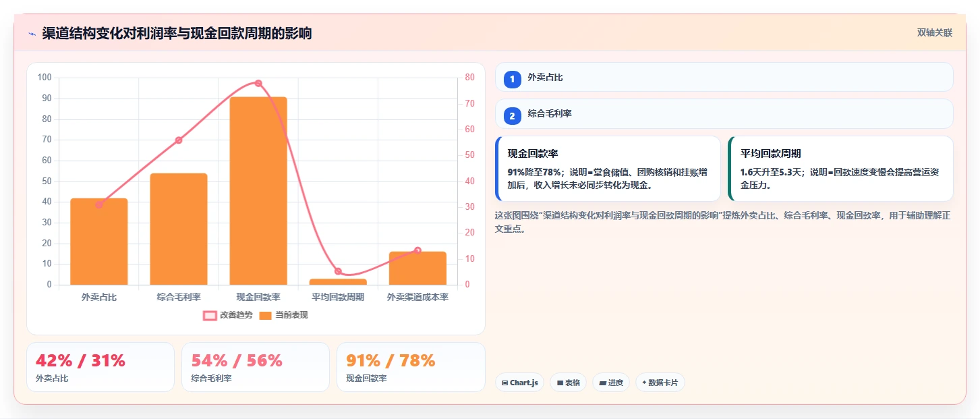Click the Chart.js tag
The image size is (980, 419).
click(x=520, y=383)
